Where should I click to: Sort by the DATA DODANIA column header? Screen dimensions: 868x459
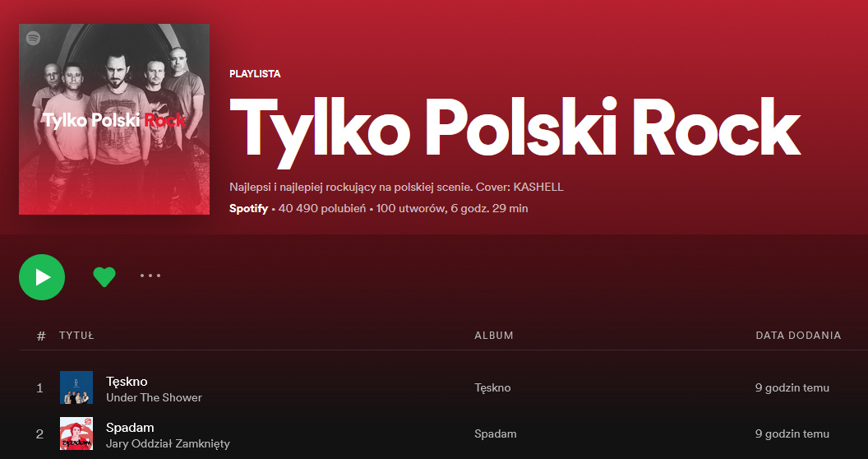(x=798, y=336)
